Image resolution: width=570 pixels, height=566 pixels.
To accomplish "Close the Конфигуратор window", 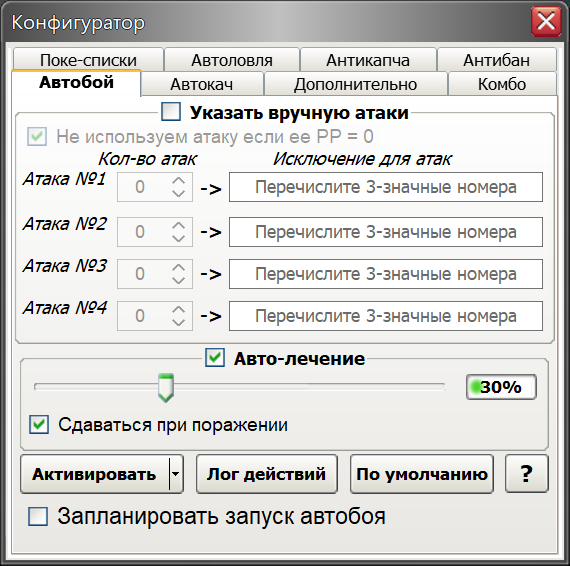I will 546,21.
